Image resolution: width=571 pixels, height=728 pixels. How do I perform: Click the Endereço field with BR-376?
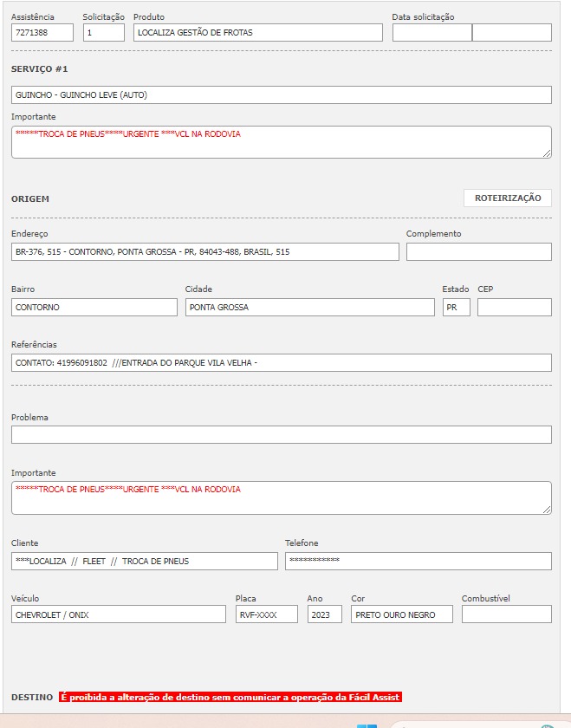point(204,252)
